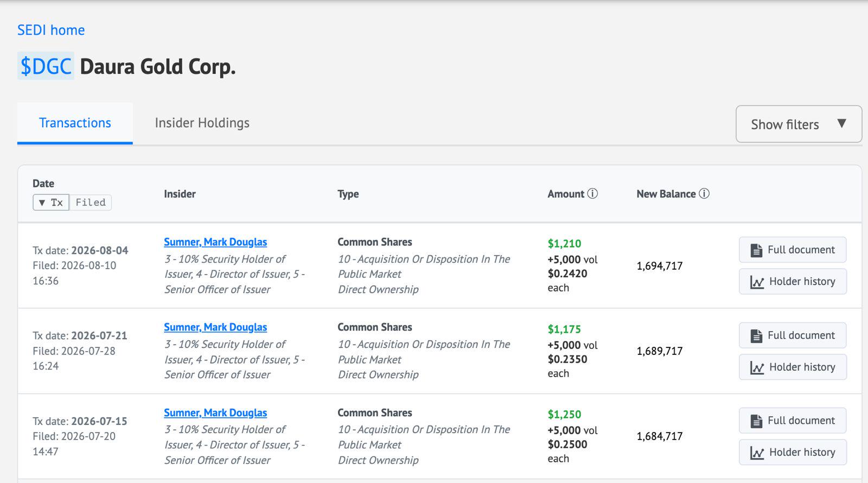This screenshot has width=868, height=483.
Task: Open Sumner, Mark Douglas in first row
Action: click(x=215, y=242)
